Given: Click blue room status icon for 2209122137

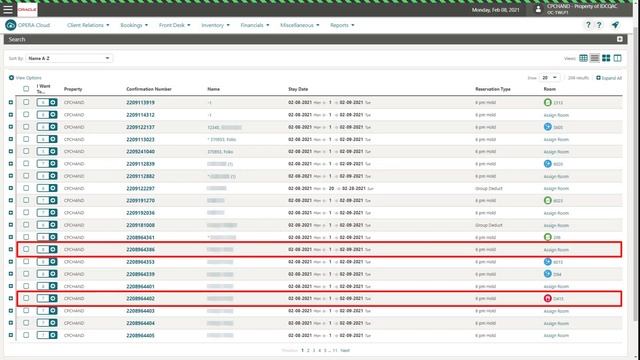Looking at the screenshot, I should coord(548,127).
